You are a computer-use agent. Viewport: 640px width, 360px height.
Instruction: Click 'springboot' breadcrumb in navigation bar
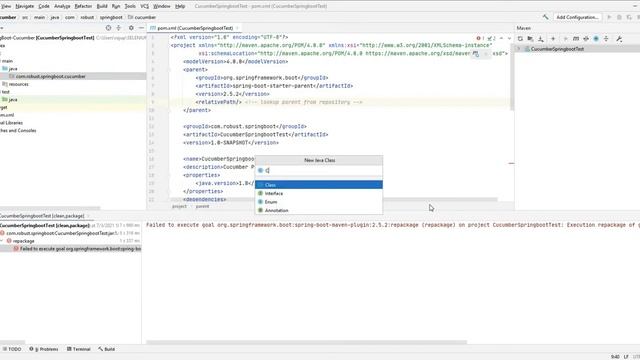111,17
